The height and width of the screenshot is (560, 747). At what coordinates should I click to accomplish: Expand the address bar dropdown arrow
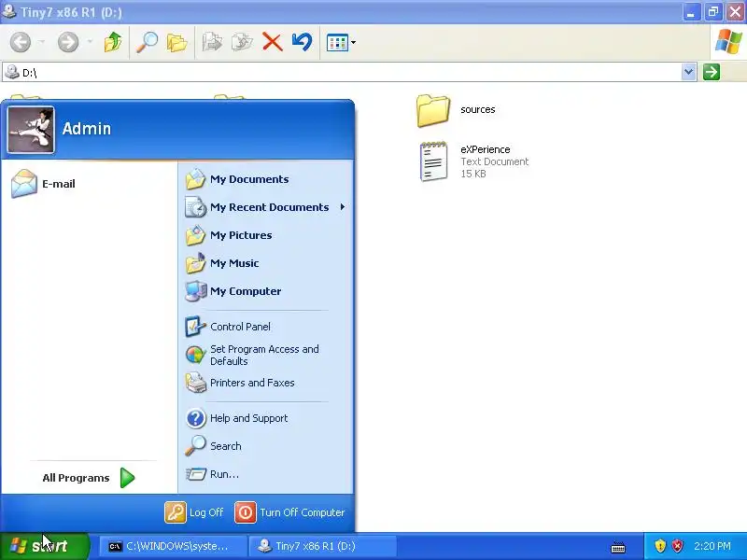(x=688, y=72)
